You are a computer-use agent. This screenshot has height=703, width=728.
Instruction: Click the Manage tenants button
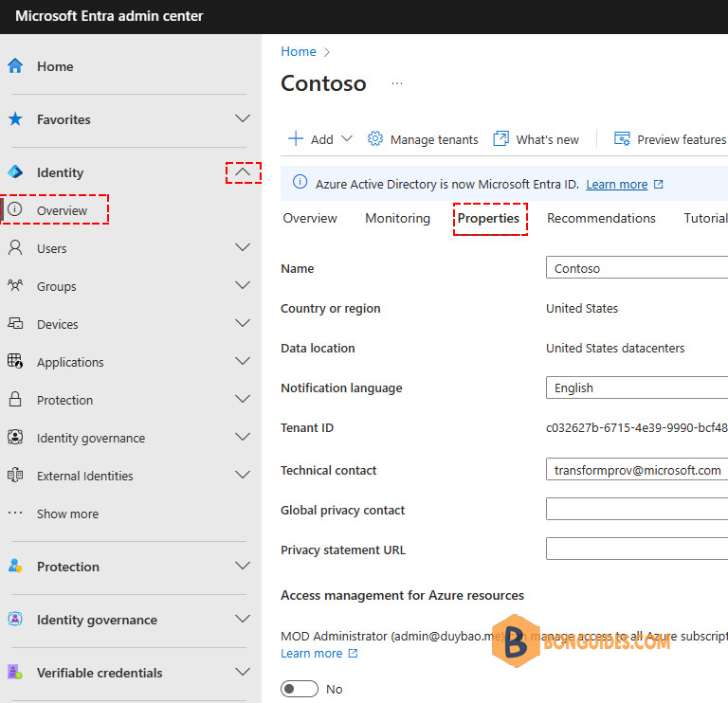pos(423,139)
